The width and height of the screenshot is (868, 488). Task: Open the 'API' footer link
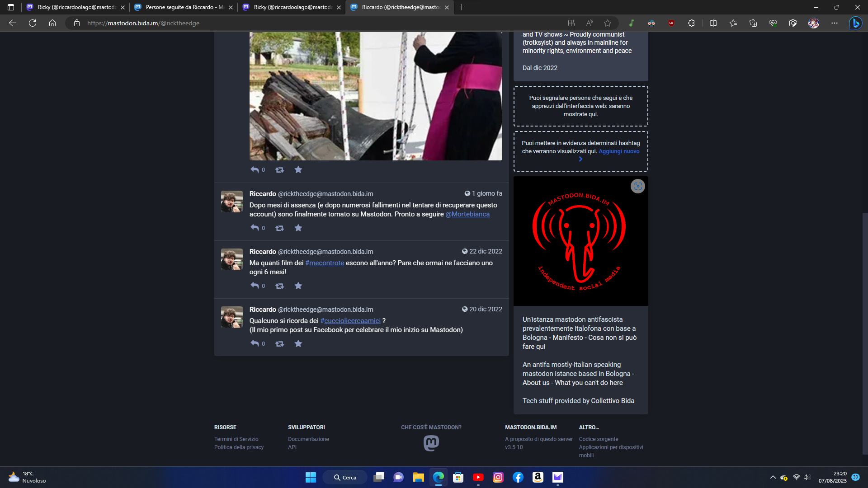click(x=292, y=447)
